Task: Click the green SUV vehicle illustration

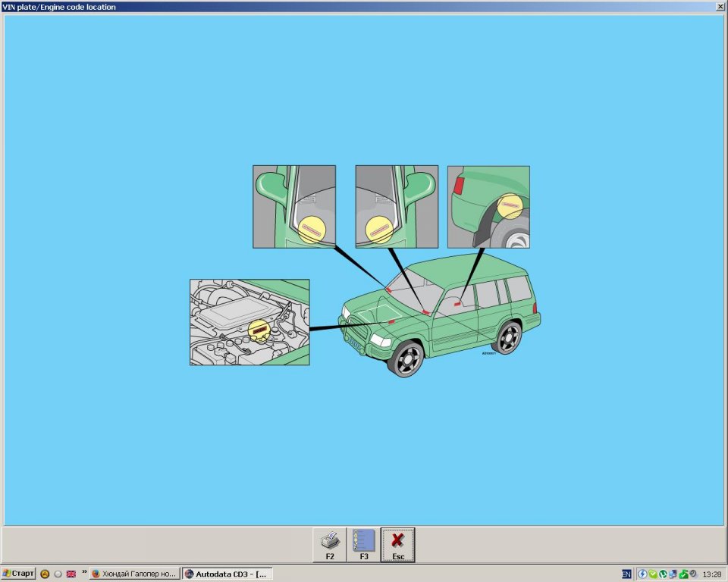Action: tap(440, 315)
